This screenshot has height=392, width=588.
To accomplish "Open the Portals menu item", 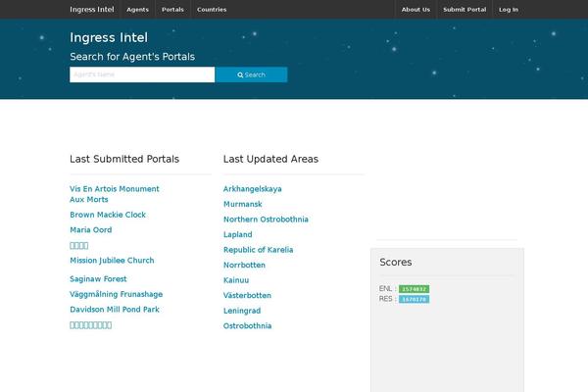I will [x=172, y=10].
